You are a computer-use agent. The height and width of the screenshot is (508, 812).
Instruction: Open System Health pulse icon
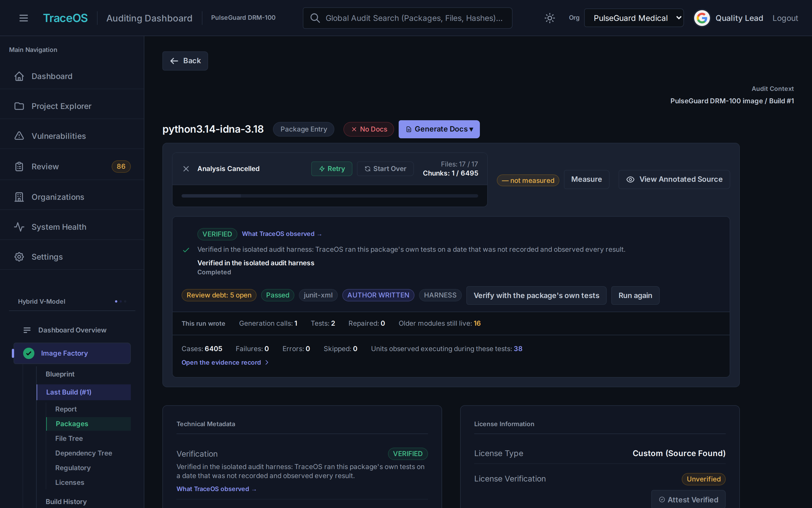click(x=19, y=227)
